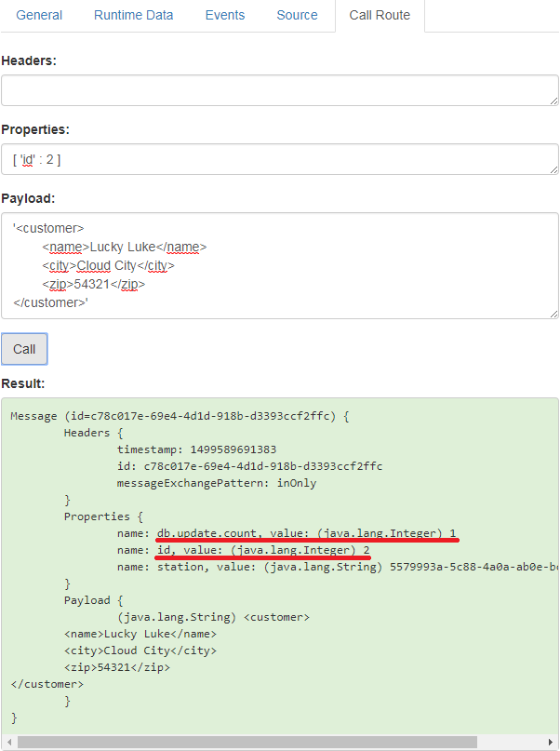Focus the empty Headers text area
This screenshot has height=751, width=560.
279,90
